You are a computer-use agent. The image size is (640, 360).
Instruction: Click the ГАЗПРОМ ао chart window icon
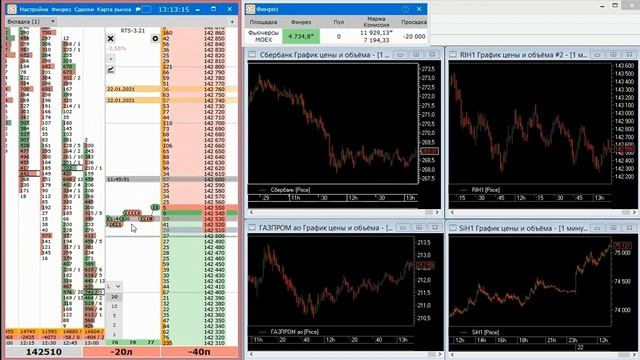coord(252,228)
